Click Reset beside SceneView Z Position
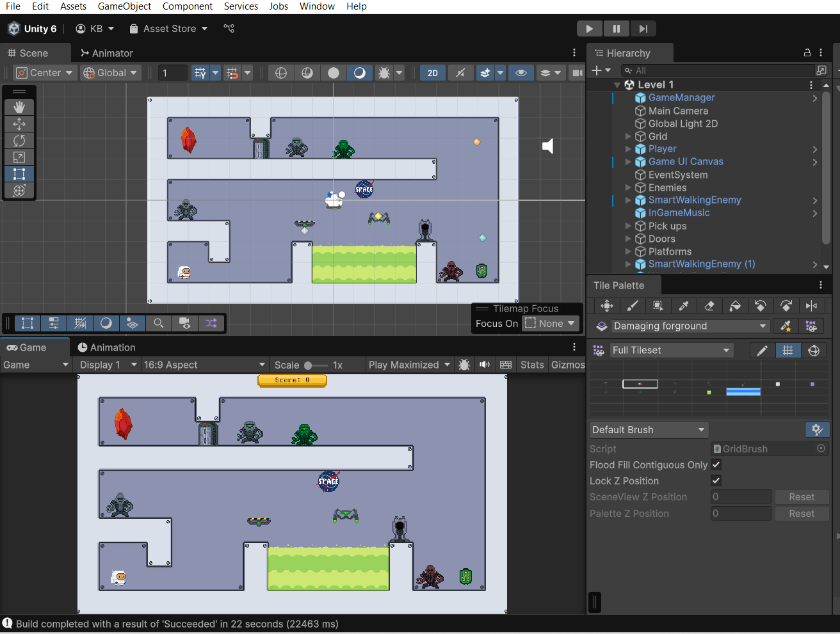This screenshot has height=634, width=840. click(x=801, y=497)
